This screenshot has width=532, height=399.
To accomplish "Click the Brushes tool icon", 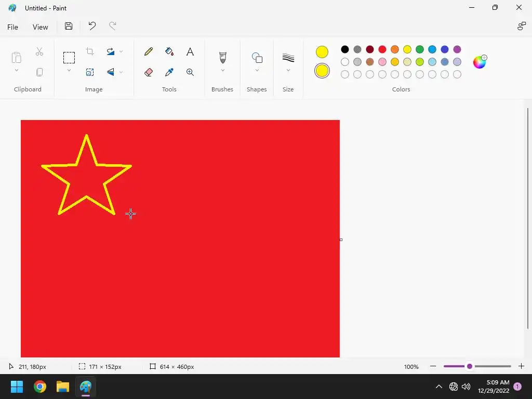I will (222, 57).
